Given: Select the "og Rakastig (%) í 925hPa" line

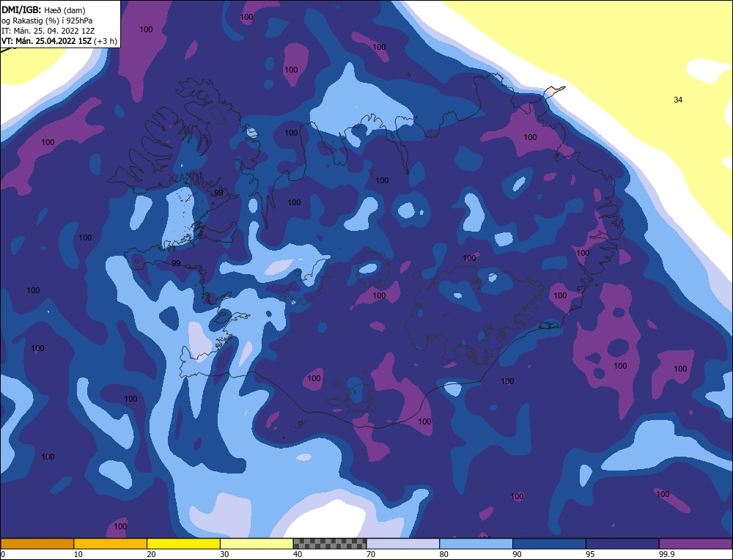Looking at the screenshot, I should [x=47, y=20].
